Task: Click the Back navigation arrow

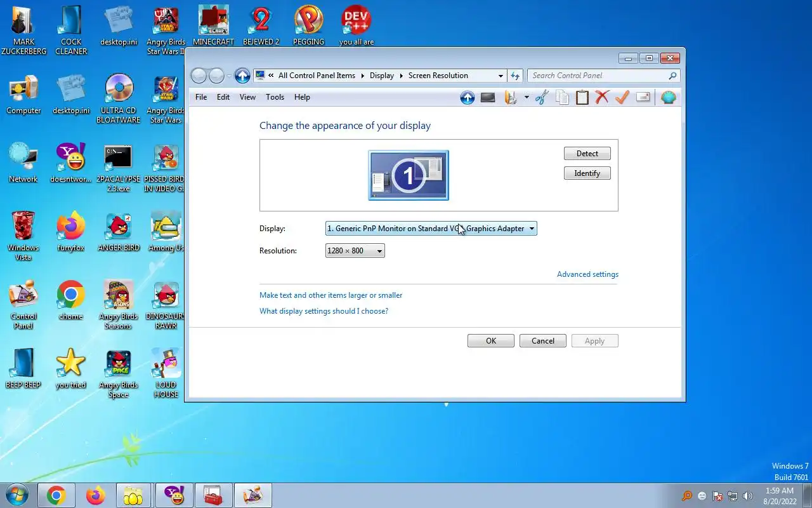Action: (199, 76)
